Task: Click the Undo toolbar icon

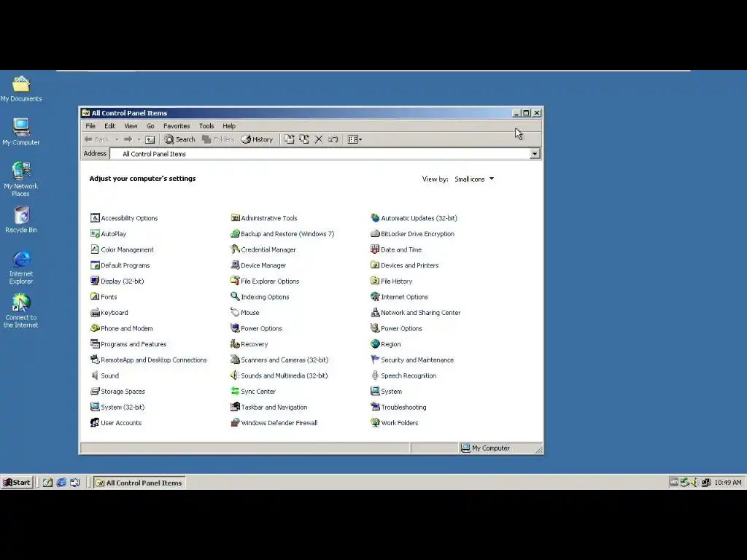Action: [x=333, y=139]
